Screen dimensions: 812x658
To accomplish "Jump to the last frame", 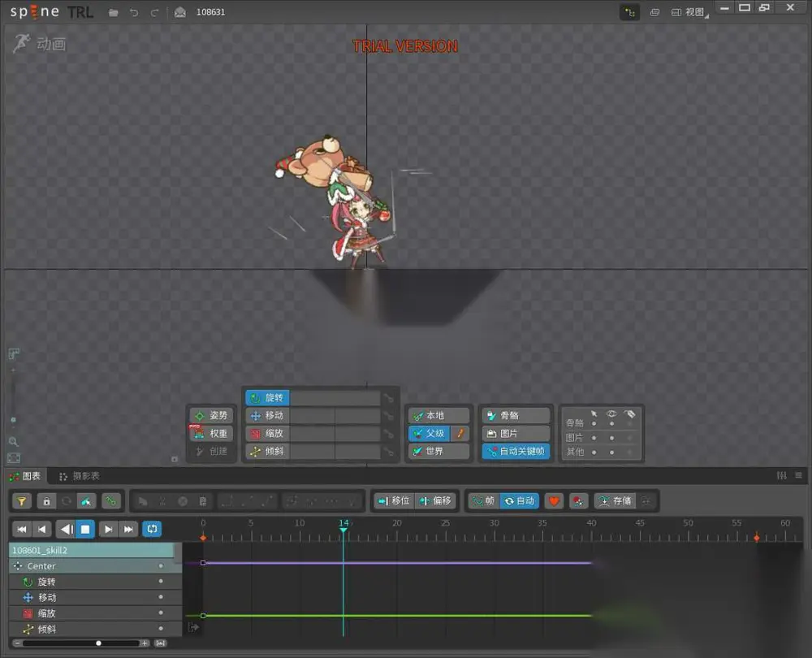I will click(x=128, y=529).
